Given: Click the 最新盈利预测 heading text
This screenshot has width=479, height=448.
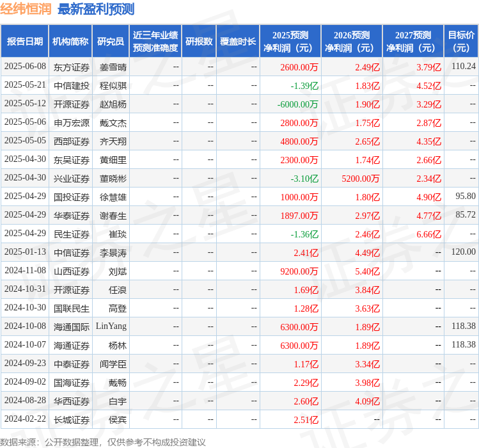Looking at the screenshot, I should pyautogui.click(x=96, y=9).
